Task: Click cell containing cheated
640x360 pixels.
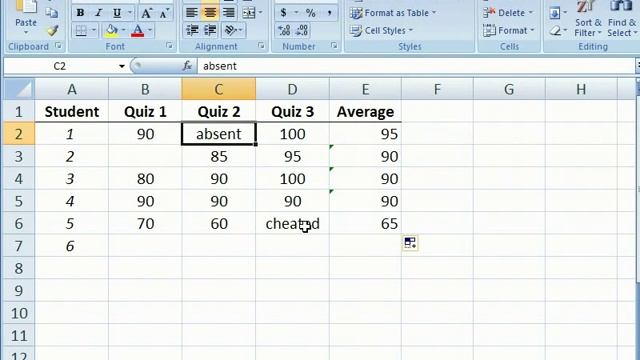Action: pos(292,224)
